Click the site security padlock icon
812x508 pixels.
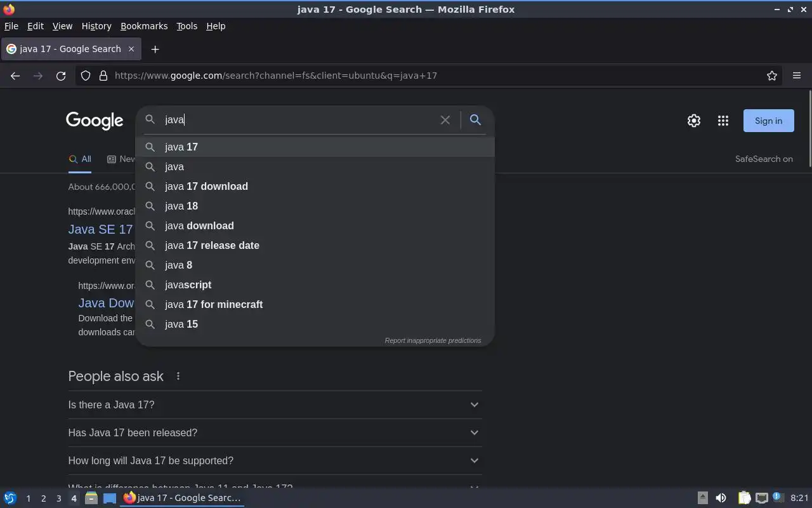click(103, 76)
